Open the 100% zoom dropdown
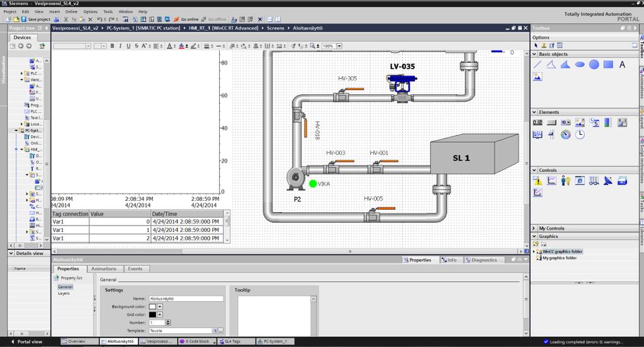The height and width of the screenshot is (347, 644). pos(339,46)
